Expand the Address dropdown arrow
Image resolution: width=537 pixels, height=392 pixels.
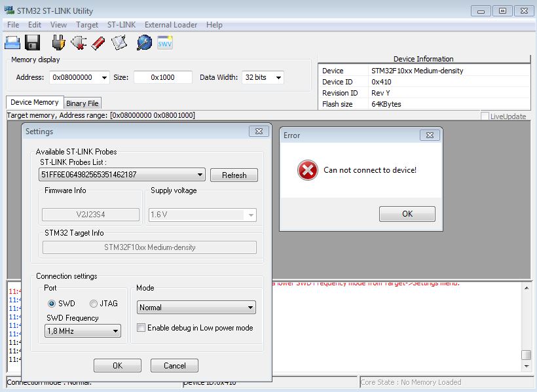coord(104,78)
